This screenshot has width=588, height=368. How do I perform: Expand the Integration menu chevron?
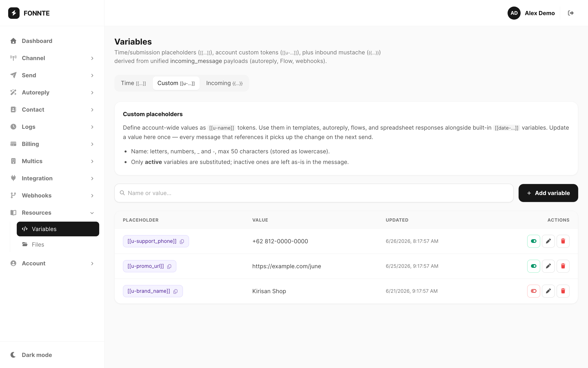point(92,178)
